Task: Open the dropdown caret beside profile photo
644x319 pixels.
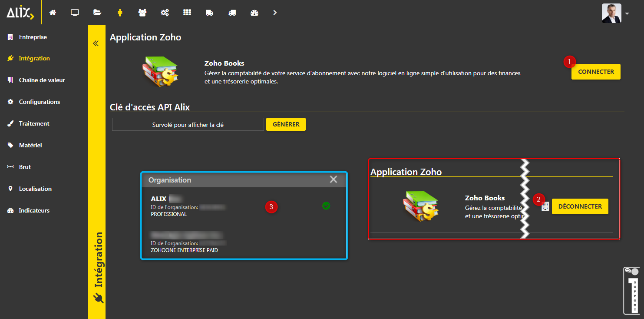Action: pyautogui.click(x=627, y=13)
